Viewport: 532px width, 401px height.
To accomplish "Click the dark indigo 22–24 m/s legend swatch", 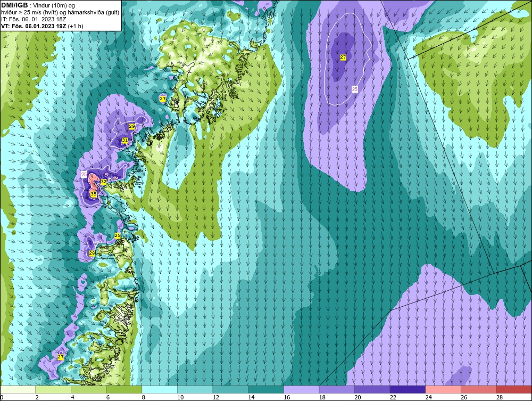I will coord(408,389).
